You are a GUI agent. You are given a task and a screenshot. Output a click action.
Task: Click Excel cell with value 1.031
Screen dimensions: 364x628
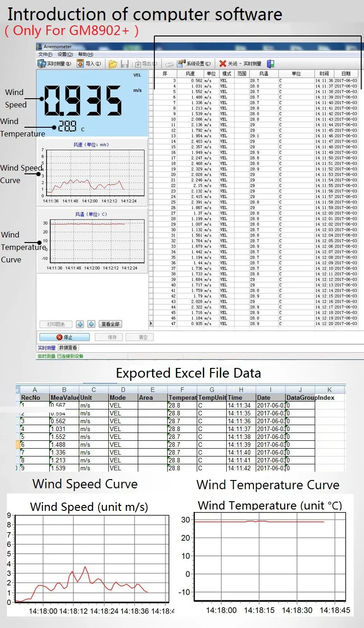tap(64, 429)
